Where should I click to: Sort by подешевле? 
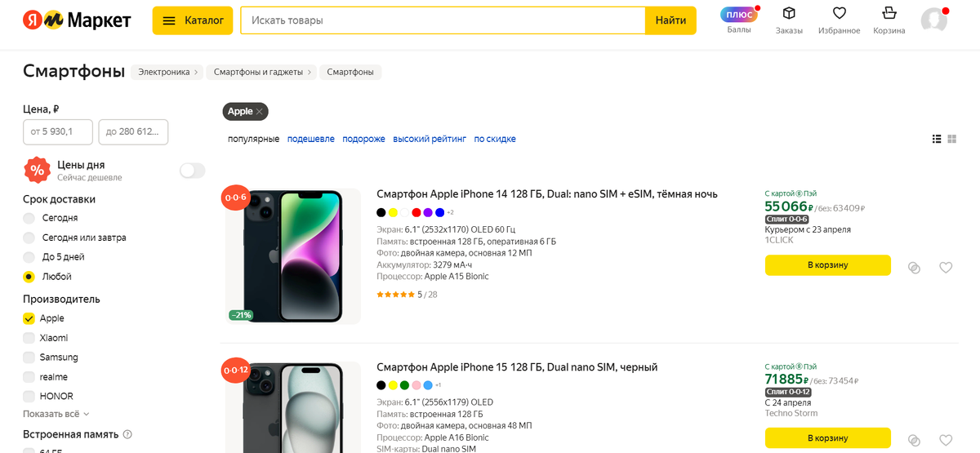310,139
